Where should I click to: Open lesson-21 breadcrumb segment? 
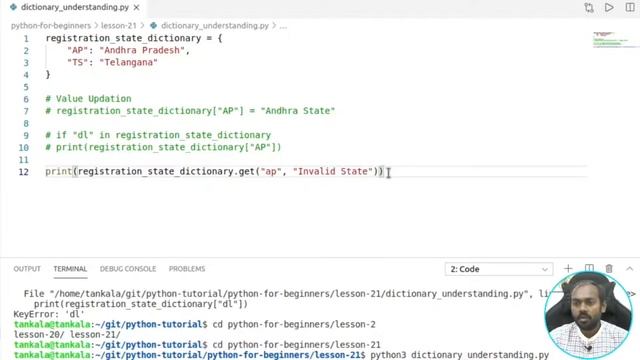tap(118, 25)
